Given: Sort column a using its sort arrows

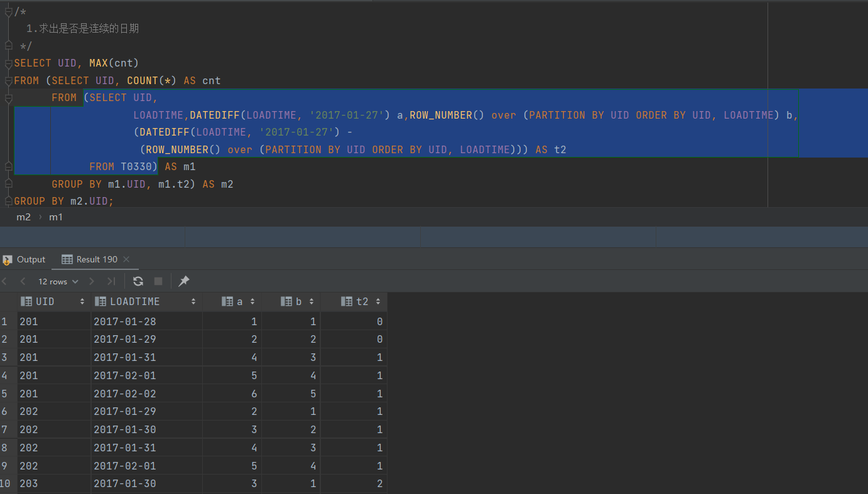Looking at the screenshot, I should [x=252, y=302].
